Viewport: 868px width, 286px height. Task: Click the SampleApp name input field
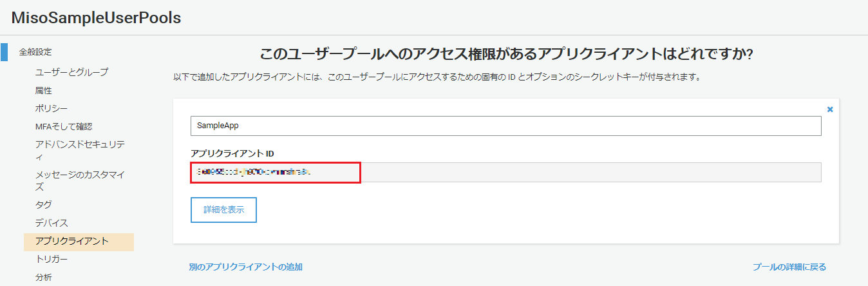click(505, 126)
